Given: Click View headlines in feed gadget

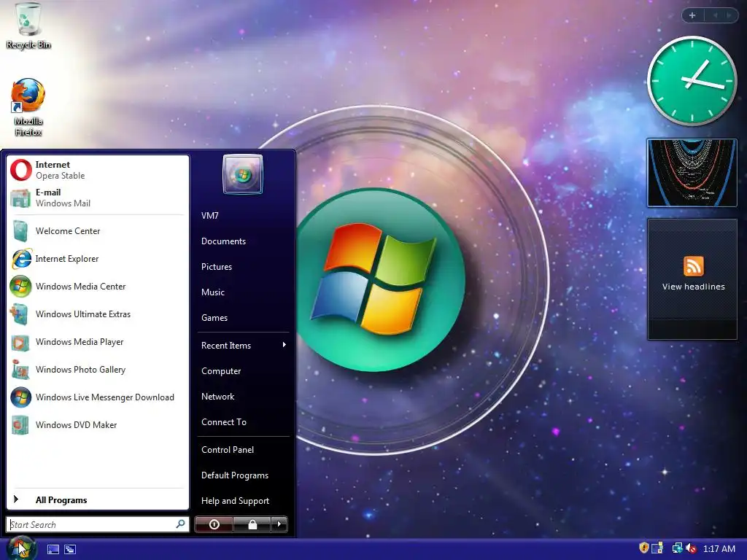Looking at the screenshot, I should (693, 287).
